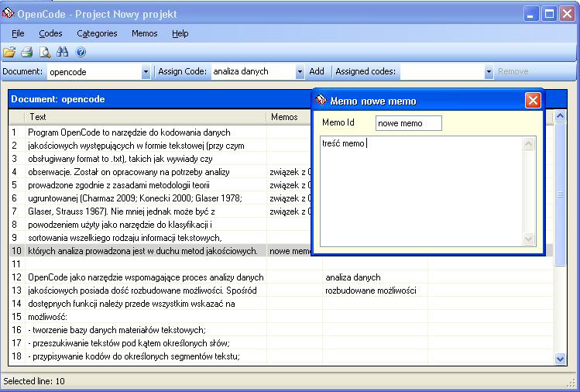Open the Codes menu
This screenshot has height=392, width=580.
point(50,33)
